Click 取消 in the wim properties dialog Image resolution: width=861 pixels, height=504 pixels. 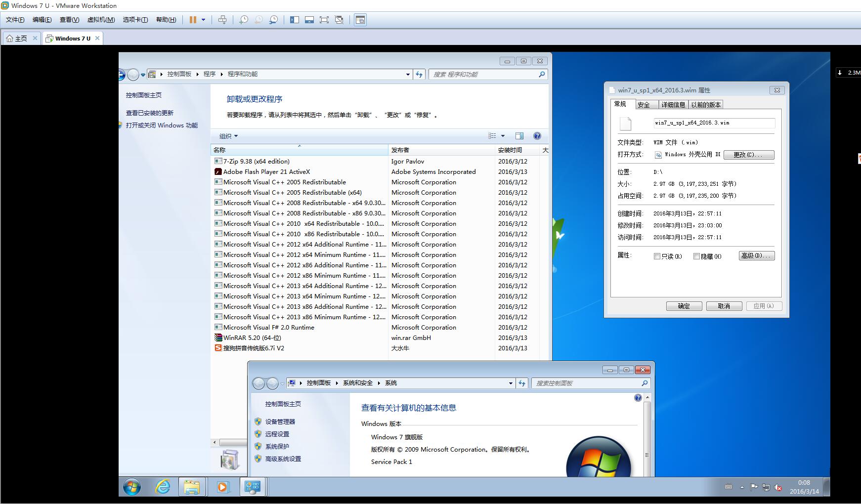coord(724,306)
